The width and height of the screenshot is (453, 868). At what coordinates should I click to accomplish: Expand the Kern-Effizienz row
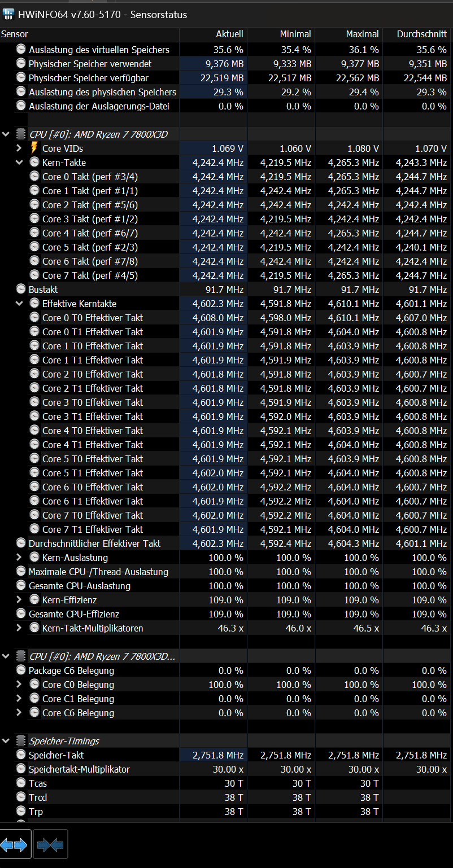pyautogui.click(x=19, y=600)
